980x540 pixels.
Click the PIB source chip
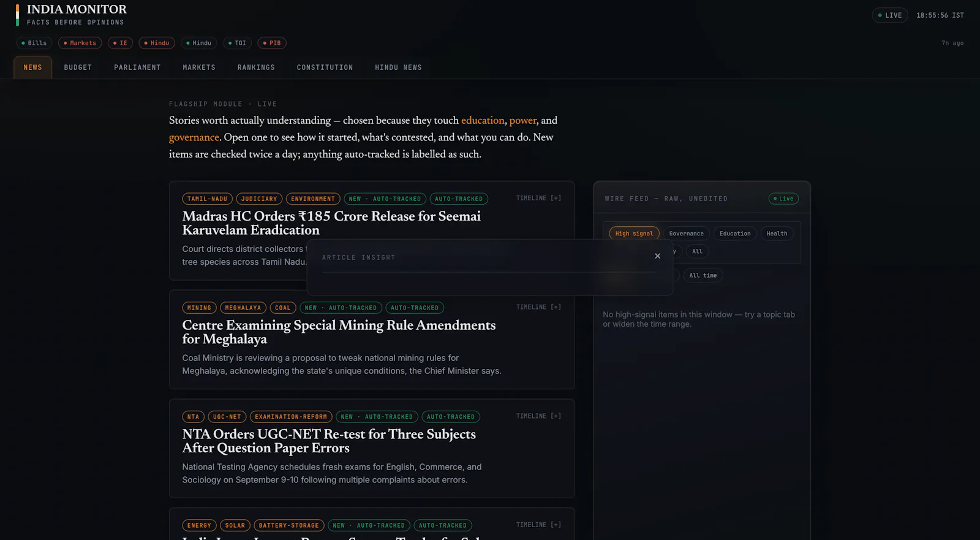click(x=272, y=43)
